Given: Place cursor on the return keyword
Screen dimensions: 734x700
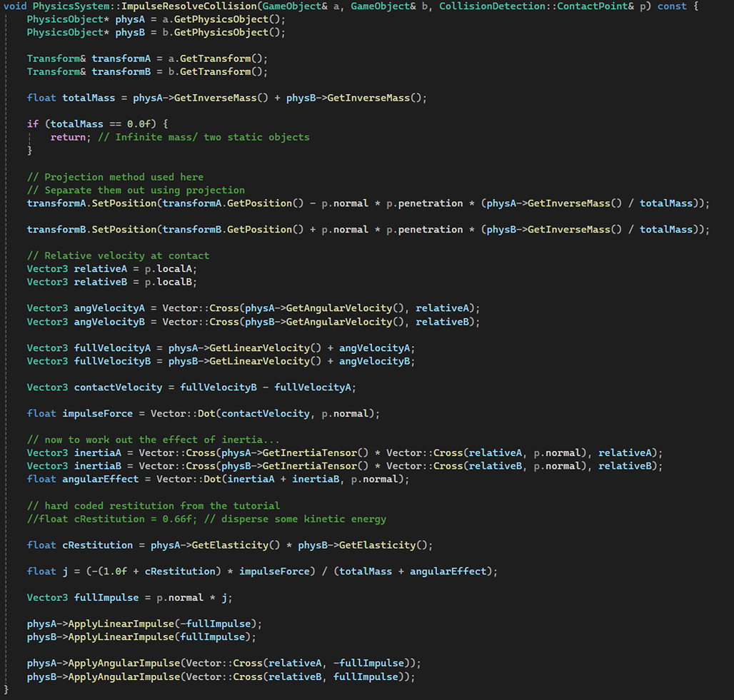Looking at the screenshot, I should coord(67,137).
